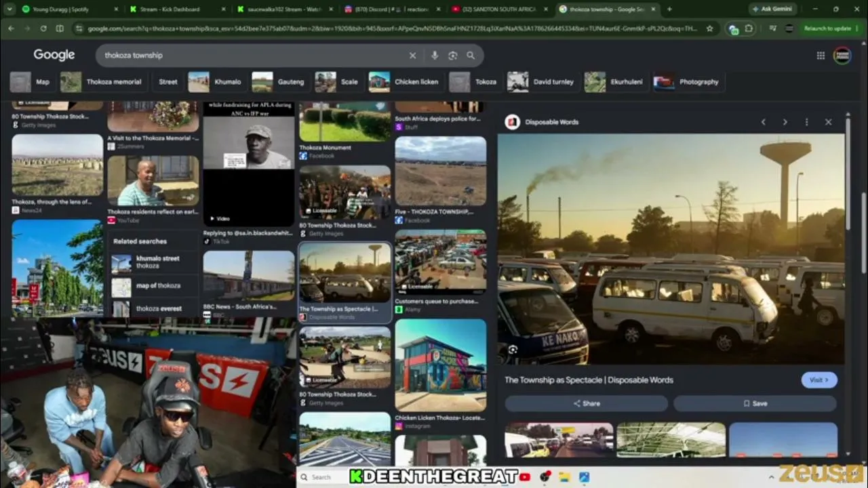Open Chrome extensions puzzle icon

(749, 28)
